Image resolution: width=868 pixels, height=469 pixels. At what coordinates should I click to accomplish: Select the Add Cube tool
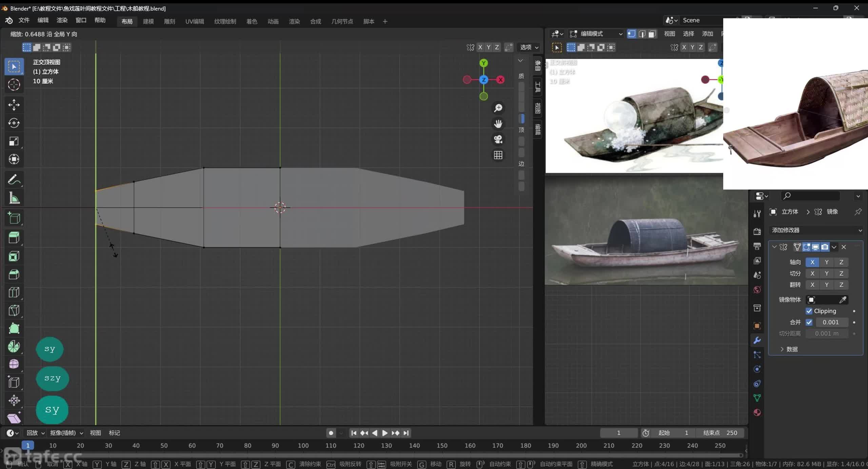14,218
